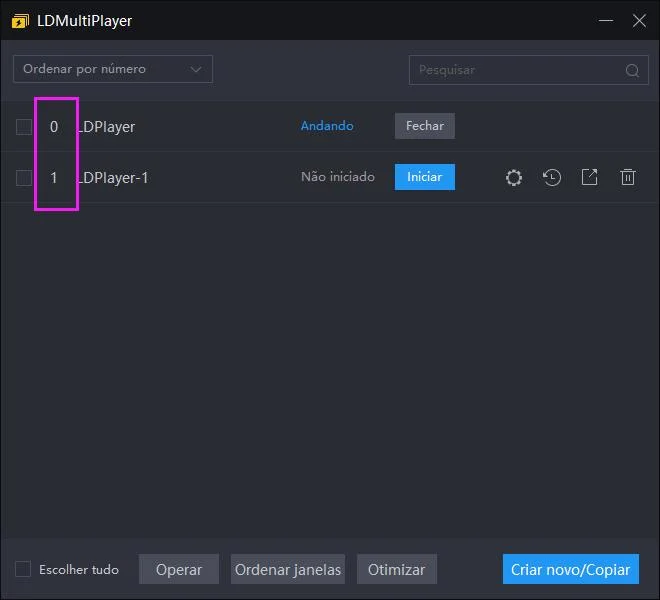The height and width of the screenshot is (600, 660).
Task: Close the LDMultiPlayer window
Action: (639, 20)
